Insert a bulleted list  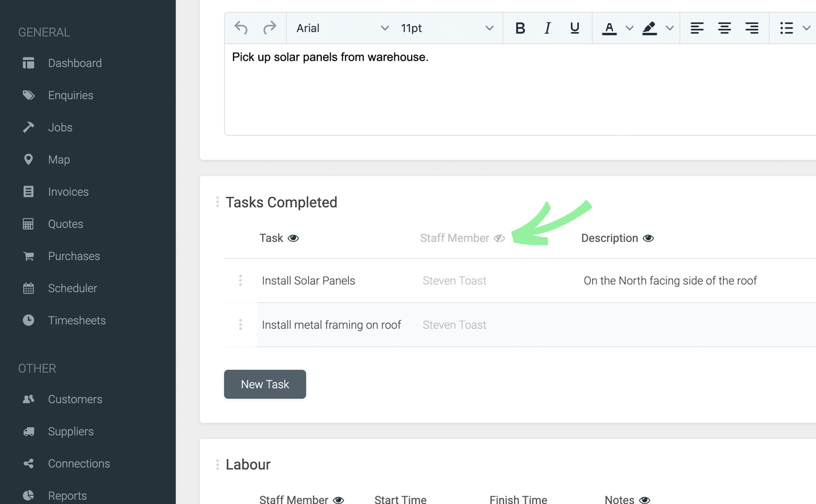click(786, 28)
